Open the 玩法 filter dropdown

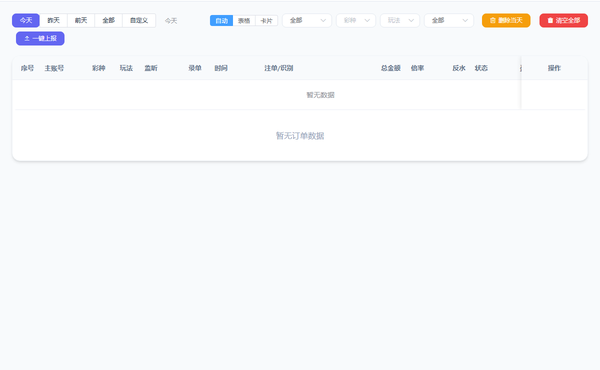tap(400, 20)
